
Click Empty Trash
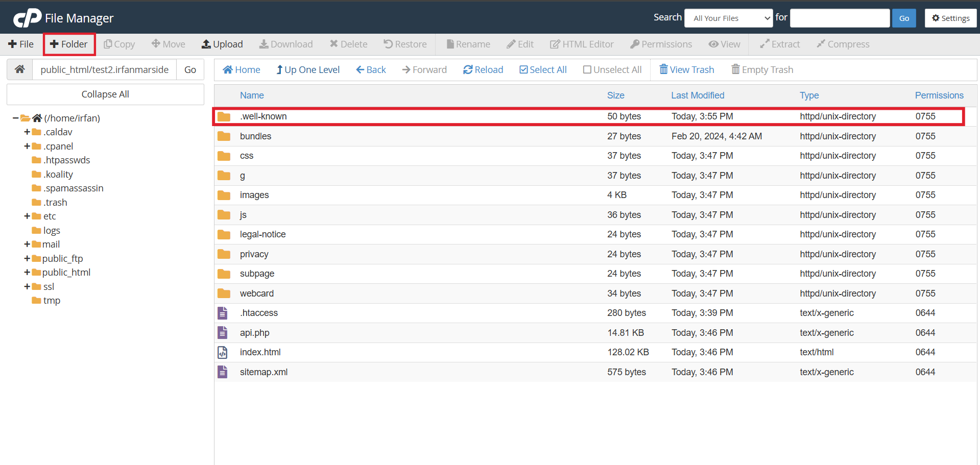coord(762,70)
